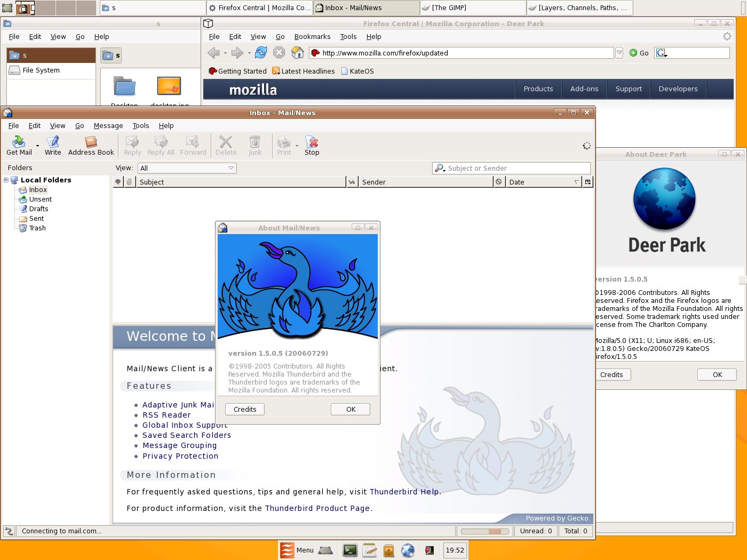Click the Print icon in Mail toolbar

(x=284, y=141)
